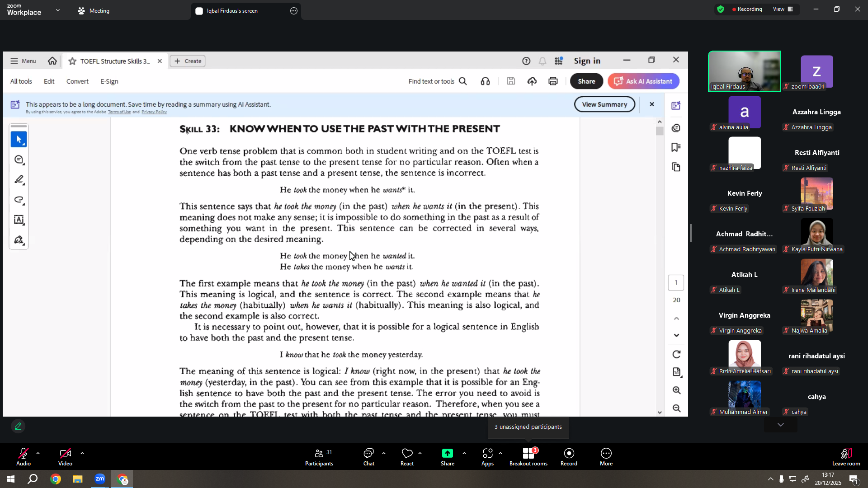
Task: Open the Comments panel icon in sidebar
Action: [x=676, y=128]
